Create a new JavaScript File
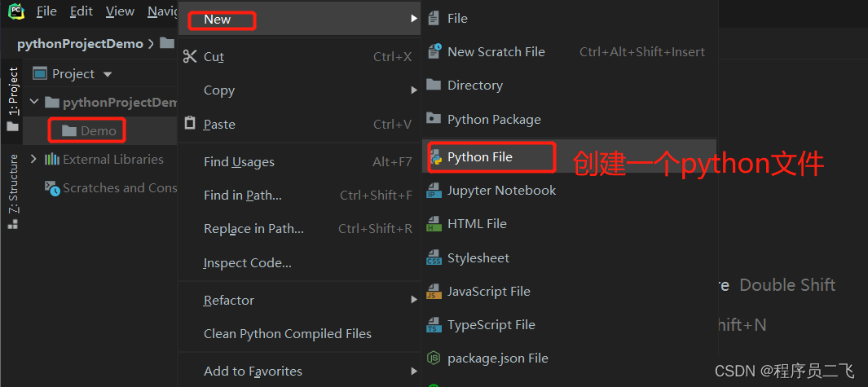 [569, 291]
